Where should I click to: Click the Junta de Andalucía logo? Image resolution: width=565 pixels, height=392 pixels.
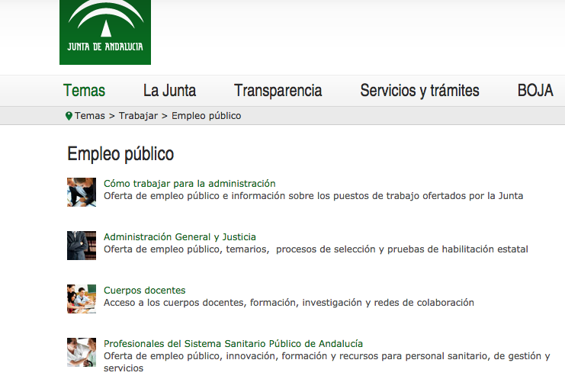pyautogui.click(x=105, y=32)
